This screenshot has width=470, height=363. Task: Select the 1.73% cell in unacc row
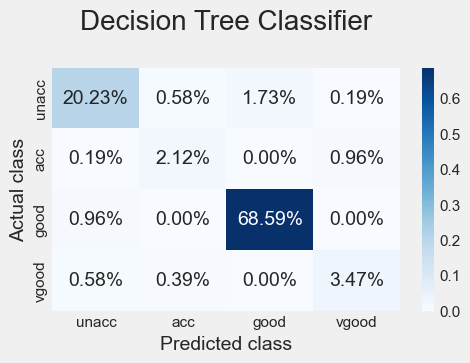(x=269, y=98)
